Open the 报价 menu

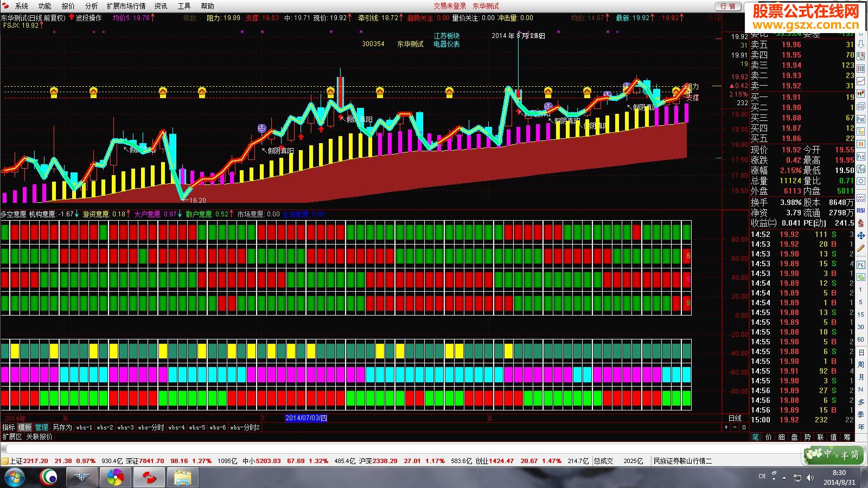[68, 6]
